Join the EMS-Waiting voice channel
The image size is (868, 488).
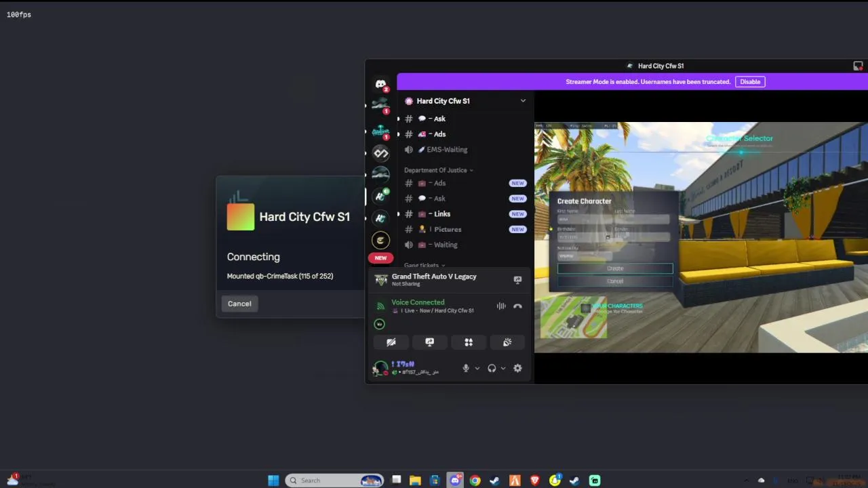point(465,150)
